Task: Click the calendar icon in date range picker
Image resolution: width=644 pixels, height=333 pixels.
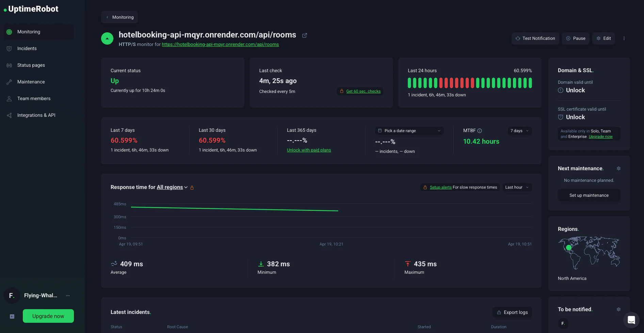Action: (x=380, y=131)
